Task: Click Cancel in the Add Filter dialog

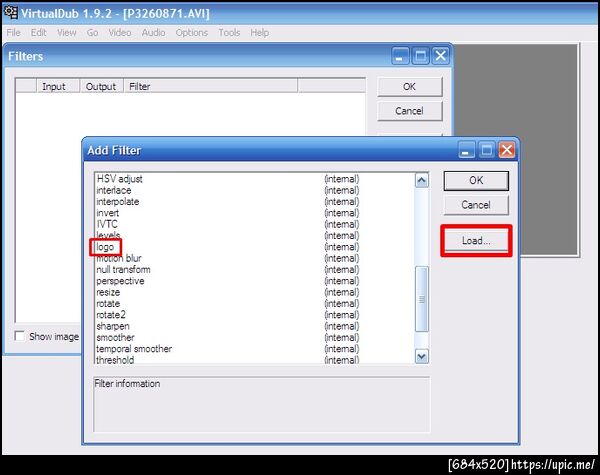Action: [x=476, y=205]
